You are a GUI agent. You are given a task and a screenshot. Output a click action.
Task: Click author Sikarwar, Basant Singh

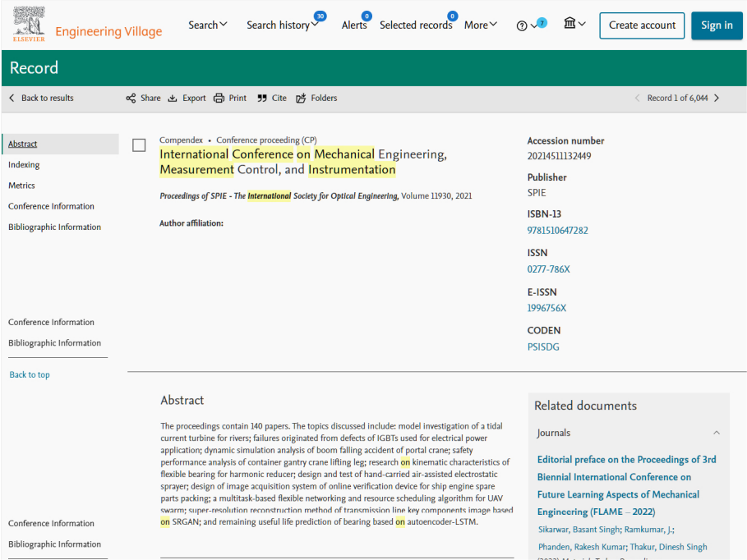click(579, 530)
